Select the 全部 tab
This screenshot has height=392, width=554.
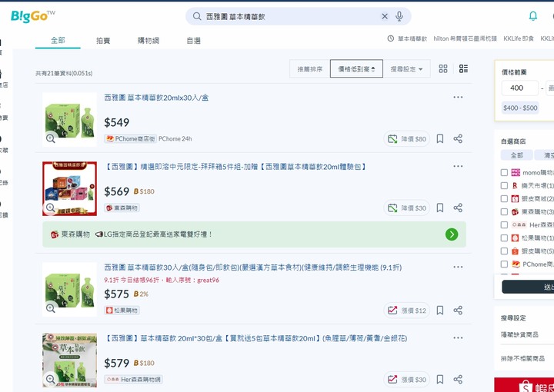pos(58,40)
